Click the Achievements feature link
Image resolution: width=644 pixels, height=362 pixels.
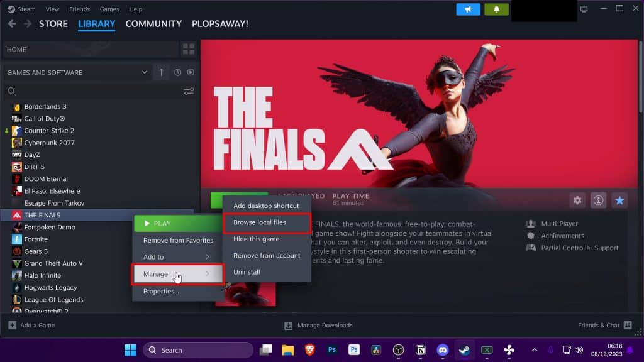pos(562,236)
